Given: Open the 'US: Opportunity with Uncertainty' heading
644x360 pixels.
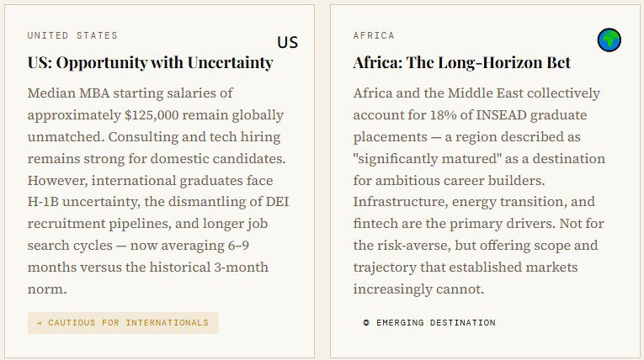Looking at the screenshot, I should (x=150, y=63).
